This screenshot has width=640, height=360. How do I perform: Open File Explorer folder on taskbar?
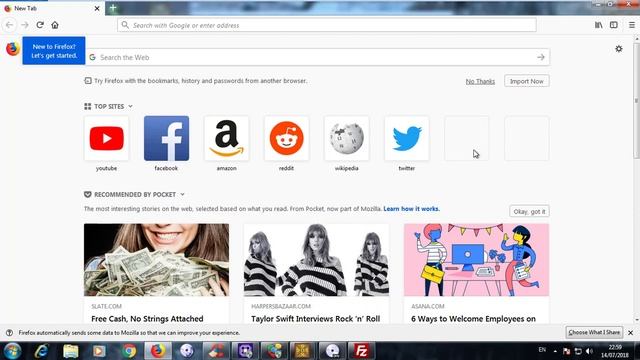pyautogui.click(x=71, y=351)
